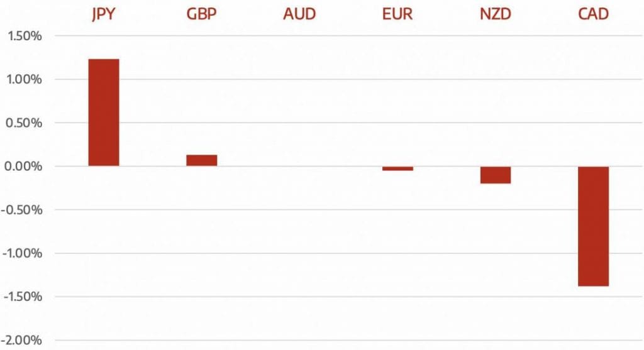
Task: Select the -2.00% axis label
Action: (23, 341)
